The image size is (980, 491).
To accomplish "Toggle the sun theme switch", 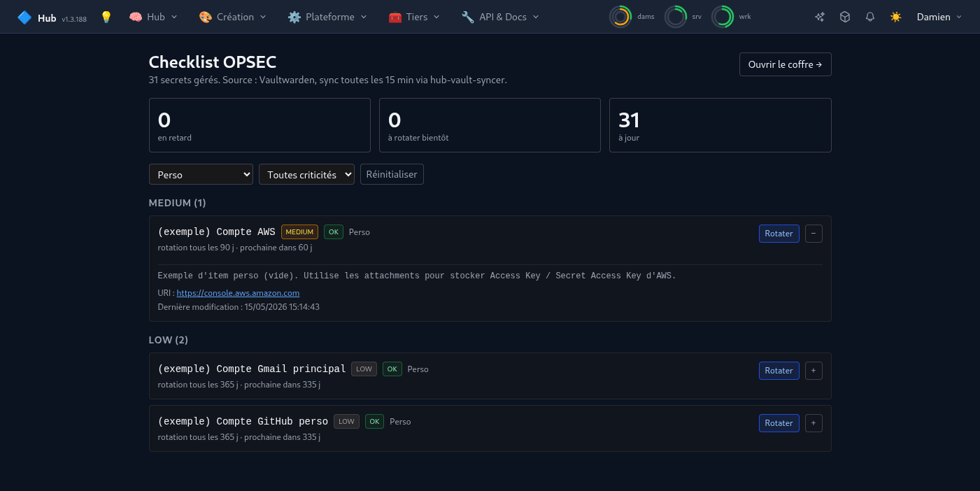I will point(895,17).
